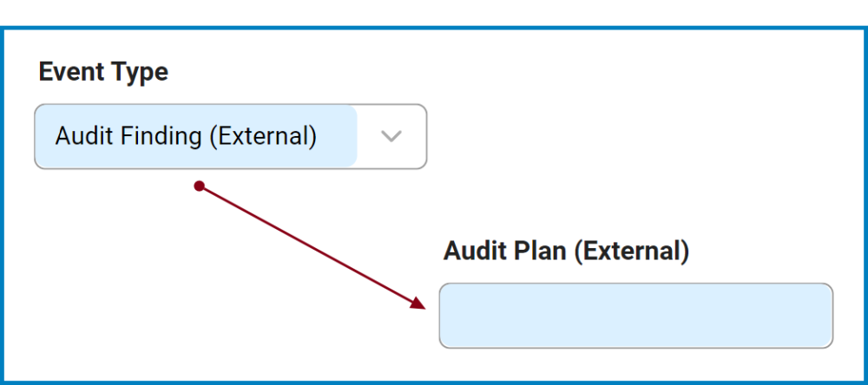Screen dimensions: 868x385
Task: Click blue highlight left of "Audit Finding" text
Action: pyautogui.click(x=44, y=136)
